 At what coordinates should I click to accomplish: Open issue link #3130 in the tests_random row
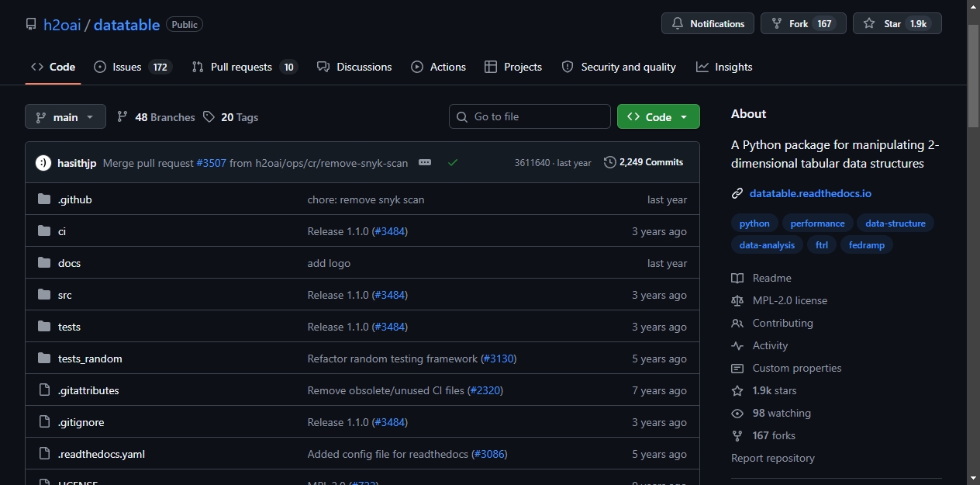click(499, 359)
